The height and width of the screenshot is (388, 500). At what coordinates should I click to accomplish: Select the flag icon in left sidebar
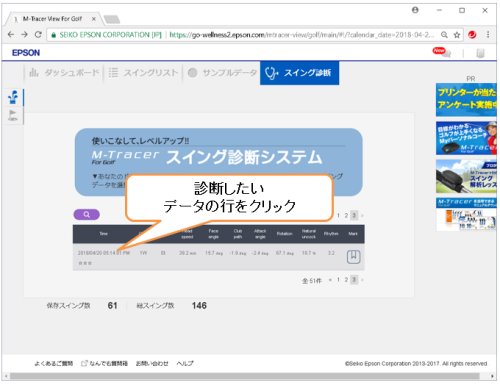tap(12, 115)
